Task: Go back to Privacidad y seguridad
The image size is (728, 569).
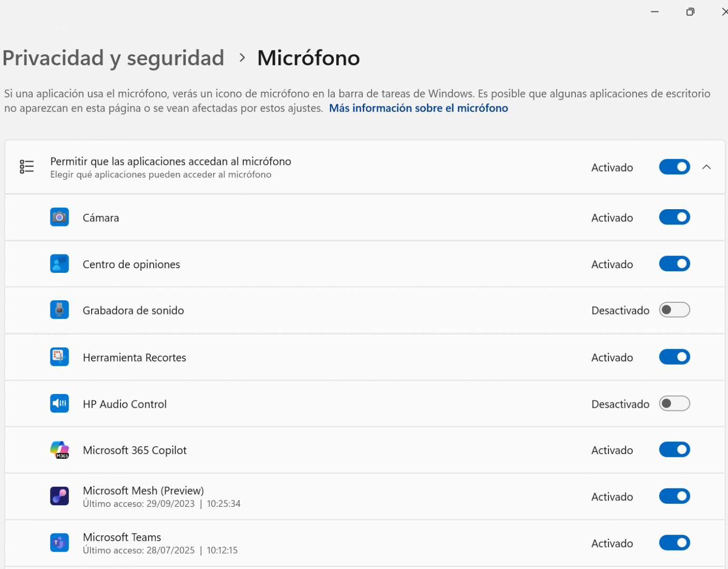Action: click(113, 58)
